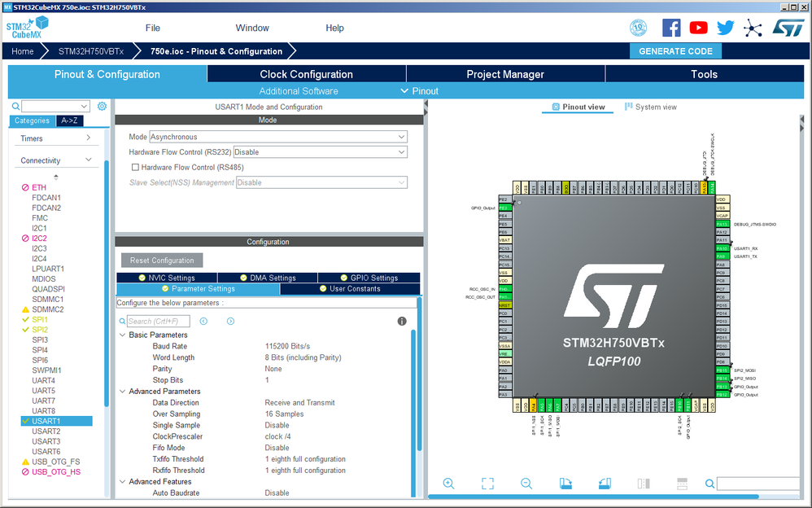This screenshot has height=508, width=812.
Task: Click the STM32H750VBTx breadcrumb
Action: (90, 51)
